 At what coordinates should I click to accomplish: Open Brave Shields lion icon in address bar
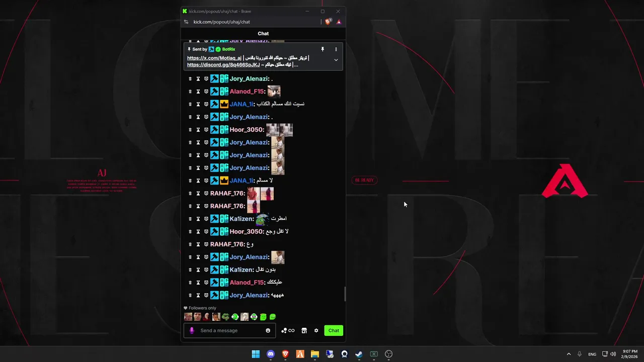pos(328,22)
